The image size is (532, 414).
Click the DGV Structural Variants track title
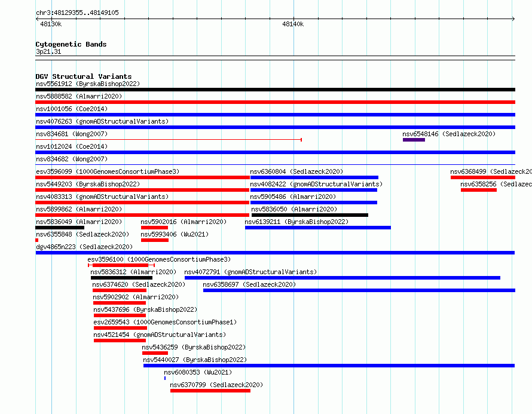pos(84,76)
